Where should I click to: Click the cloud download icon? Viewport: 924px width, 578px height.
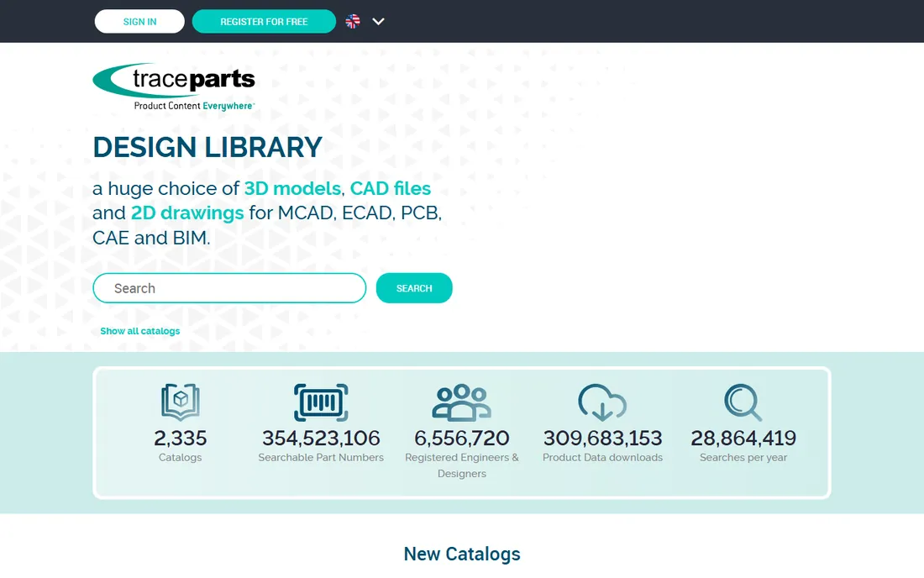602,402
